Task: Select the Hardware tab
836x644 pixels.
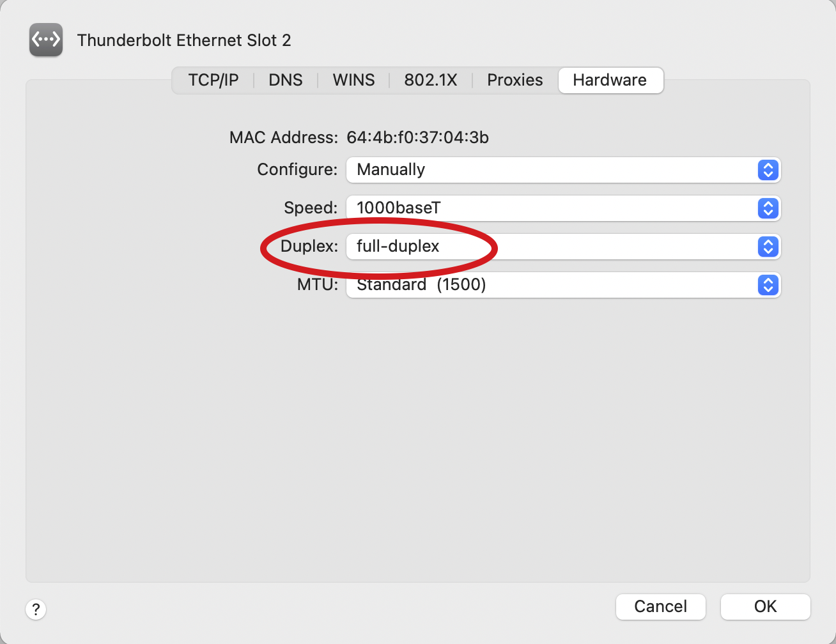Action: tap(610, 80)
